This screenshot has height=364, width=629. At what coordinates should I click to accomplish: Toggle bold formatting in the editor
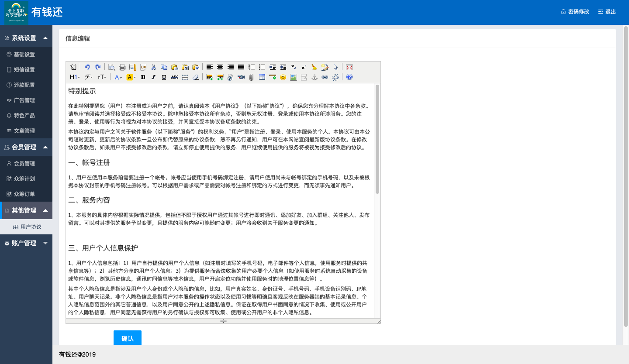point(143,77)
